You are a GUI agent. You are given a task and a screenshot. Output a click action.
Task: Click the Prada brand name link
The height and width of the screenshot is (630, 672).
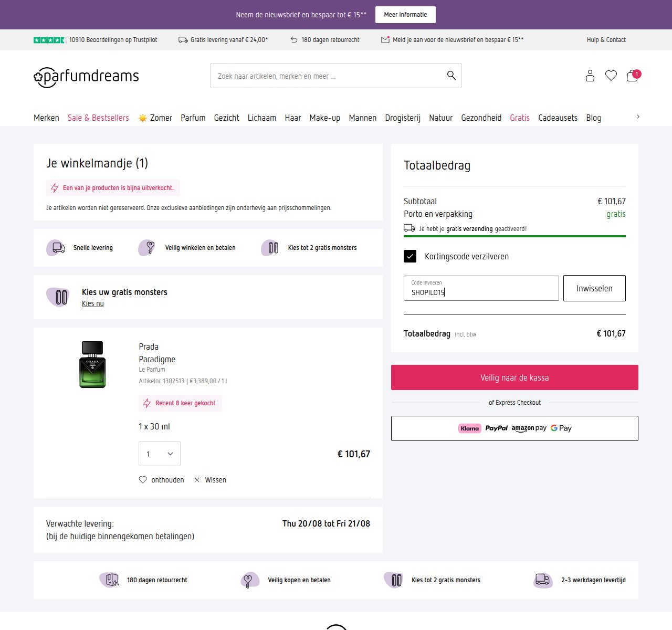coord(149,346)
